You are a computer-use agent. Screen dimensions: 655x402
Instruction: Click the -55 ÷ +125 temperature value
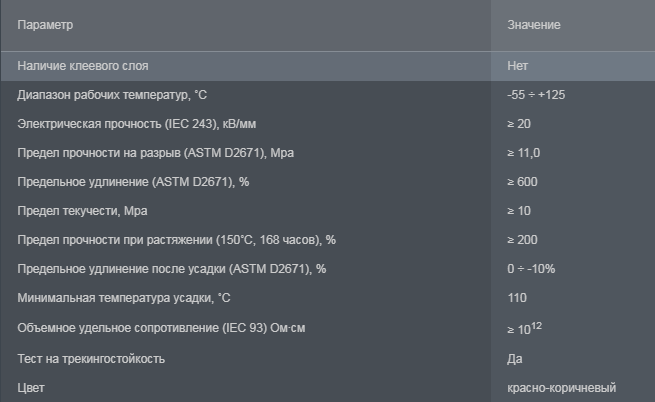536,95
